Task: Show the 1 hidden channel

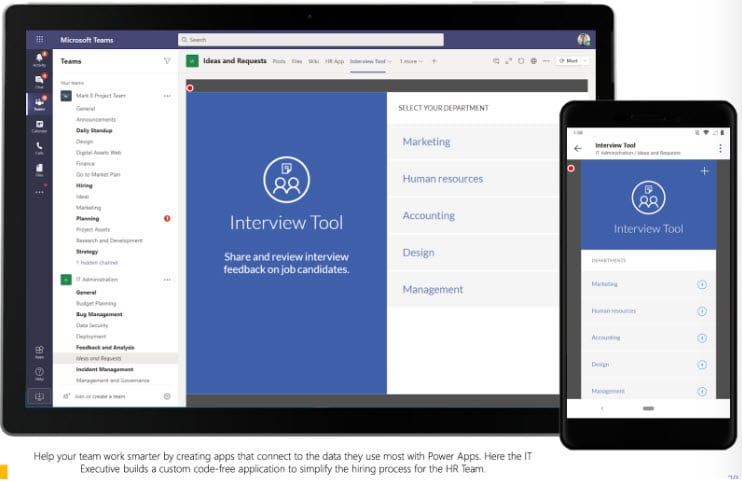Action: point(97,263)
